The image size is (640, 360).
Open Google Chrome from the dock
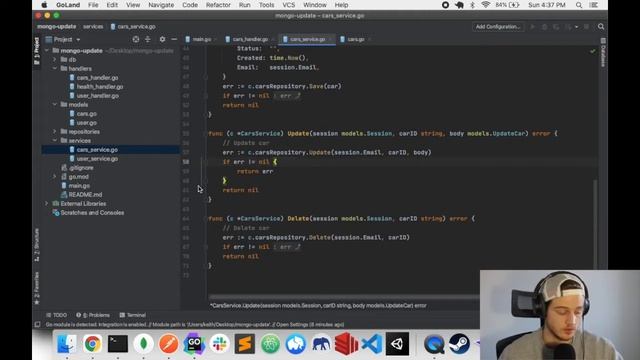(92, 344)
